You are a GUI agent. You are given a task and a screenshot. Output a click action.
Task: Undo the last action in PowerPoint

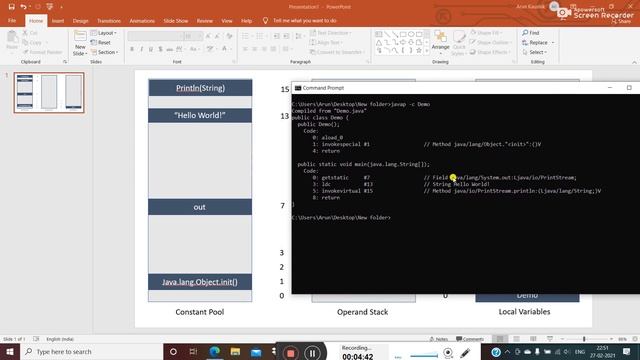[x=23, y=7]
